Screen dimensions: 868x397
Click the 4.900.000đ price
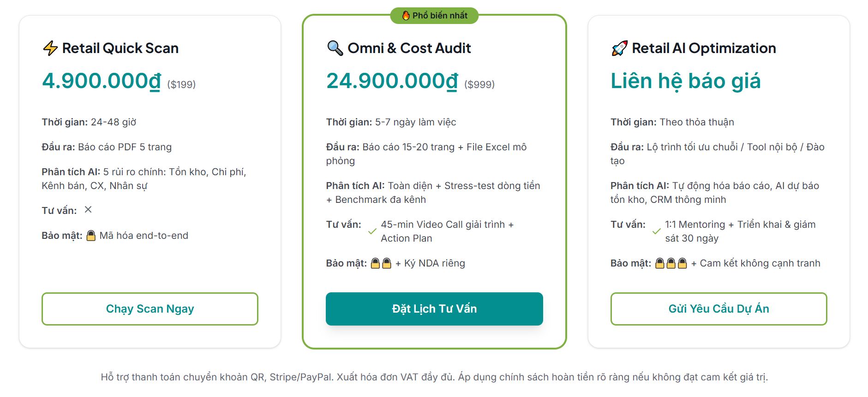(102, 81)
